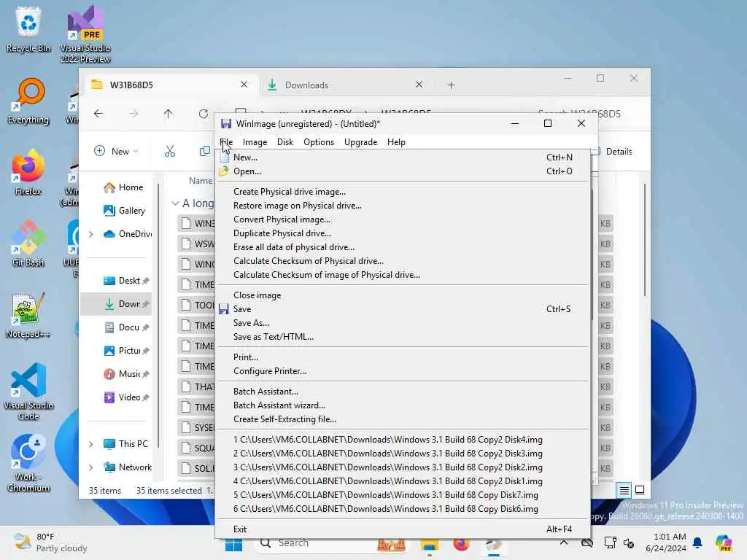
Task: Choose Print... from File menu
Action: tap(403, 357)
